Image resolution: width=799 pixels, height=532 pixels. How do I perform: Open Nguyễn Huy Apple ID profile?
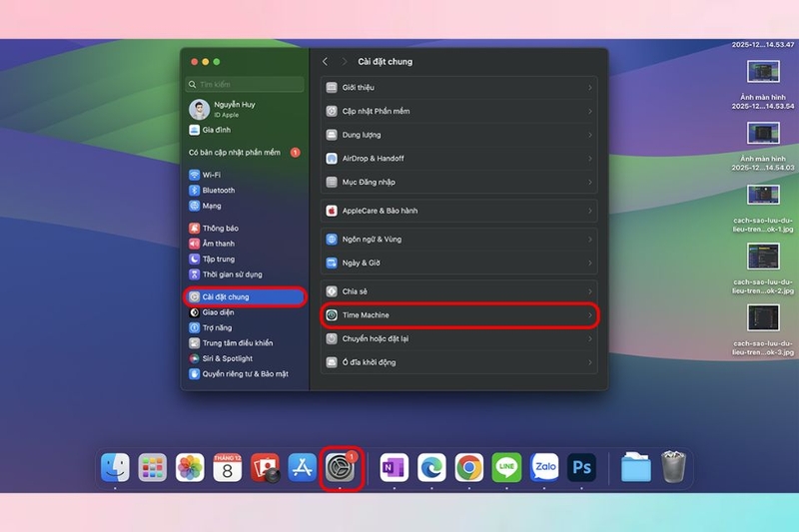[246, 109]
